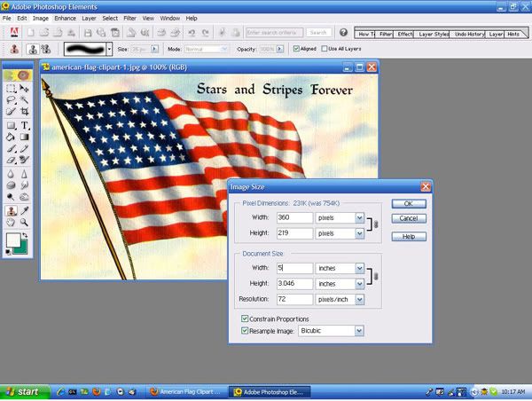Viewport: 532px width, 401px height.
Task: Select the Sharpen tool
Action: (x=24, y=174)
